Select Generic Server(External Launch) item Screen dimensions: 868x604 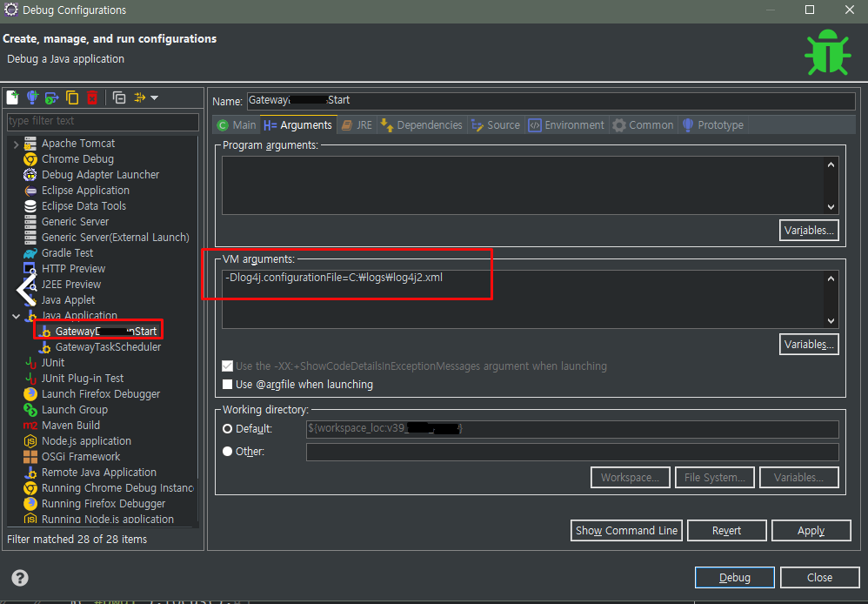coord(115,238)
